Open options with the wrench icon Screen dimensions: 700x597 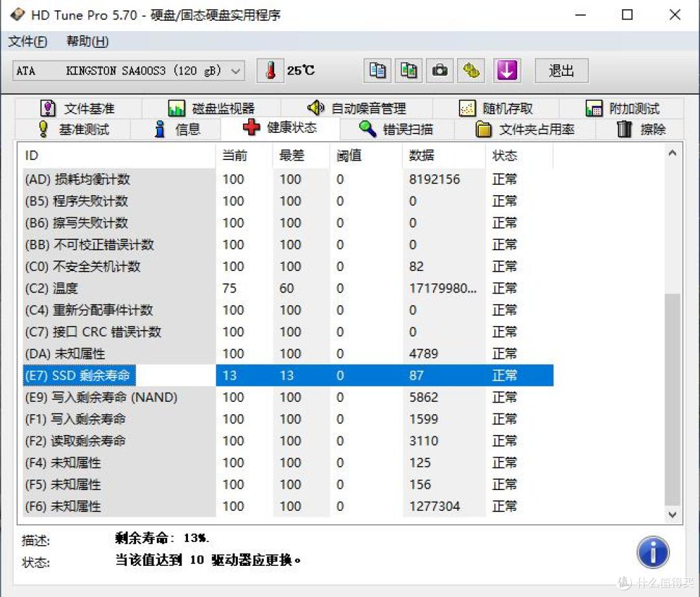471,71
